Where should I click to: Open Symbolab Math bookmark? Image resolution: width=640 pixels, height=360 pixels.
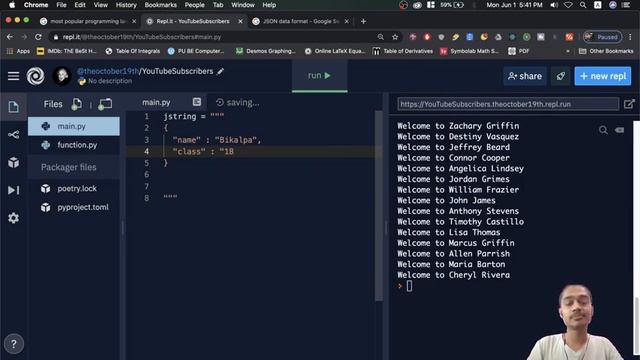(469, 51)
